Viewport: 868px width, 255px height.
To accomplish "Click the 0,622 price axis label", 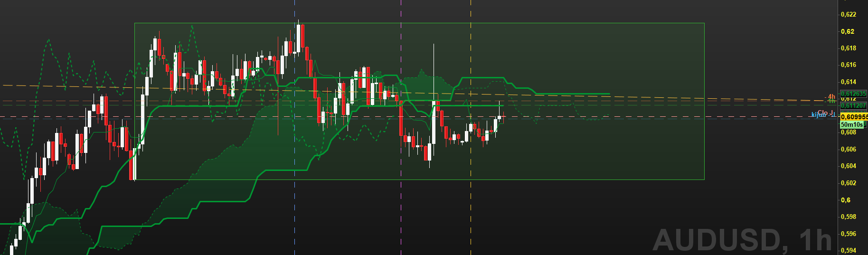I will click(x=849, y=14).
